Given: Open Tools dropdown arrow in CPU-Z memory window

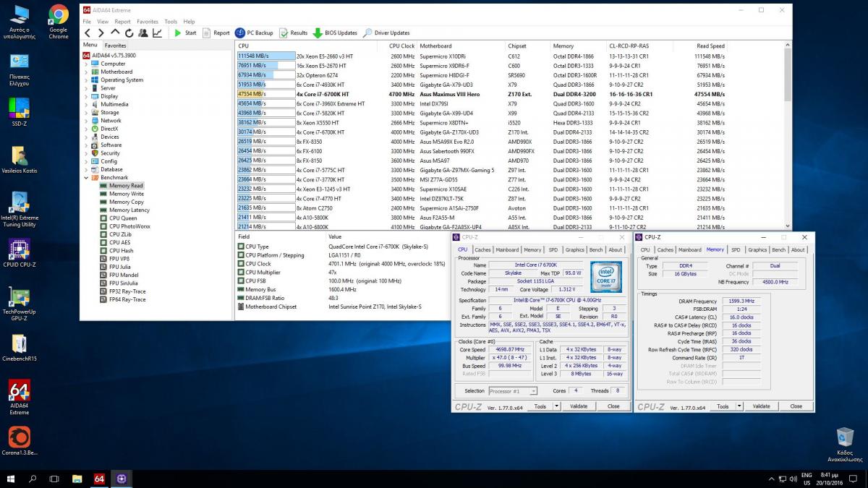Looking at the screenshot, I should pyautogui.click(x=739, y=406).
